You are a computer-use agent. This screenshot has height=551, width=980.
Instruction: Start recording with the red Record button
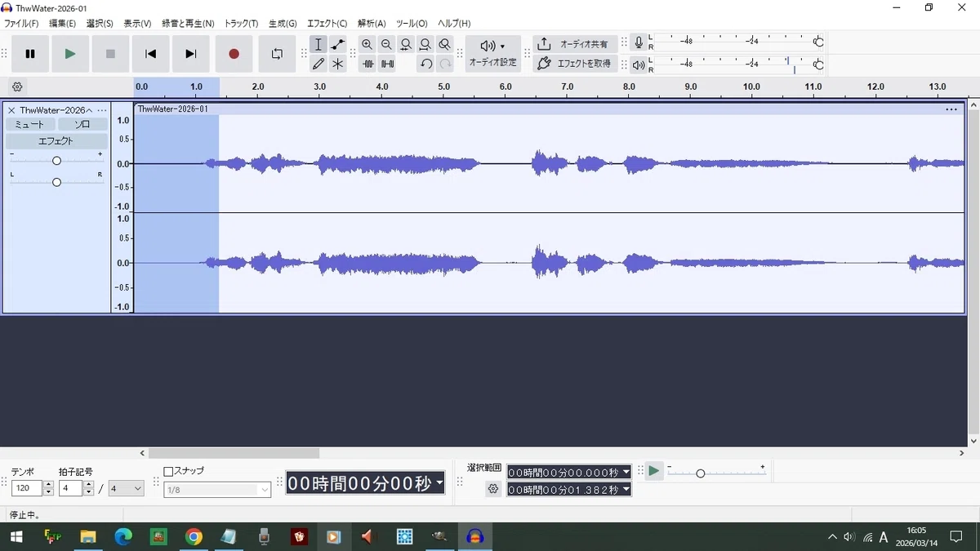coord(234,54)
